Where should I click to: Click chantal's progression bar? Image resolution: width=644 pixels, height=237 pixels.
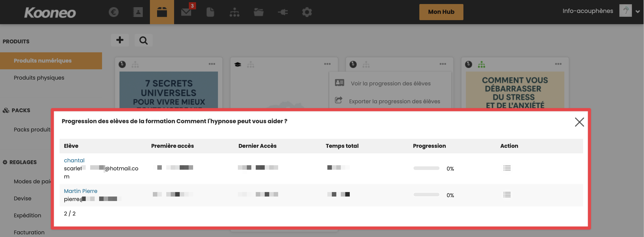[x=426, y=168]
